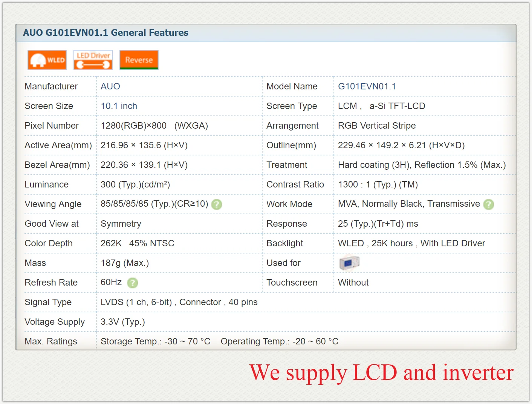Follow the 10.1 inch screen size link
The height and width of the screenshot is (404, 532).
119,106
